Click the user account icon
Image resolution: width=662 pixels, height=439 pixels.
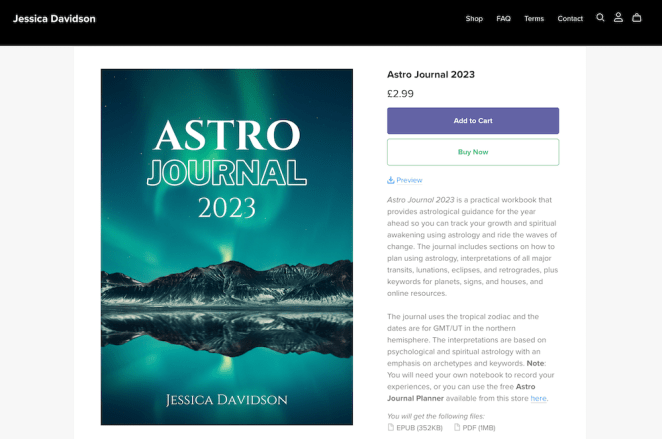[x=618, y=18]
